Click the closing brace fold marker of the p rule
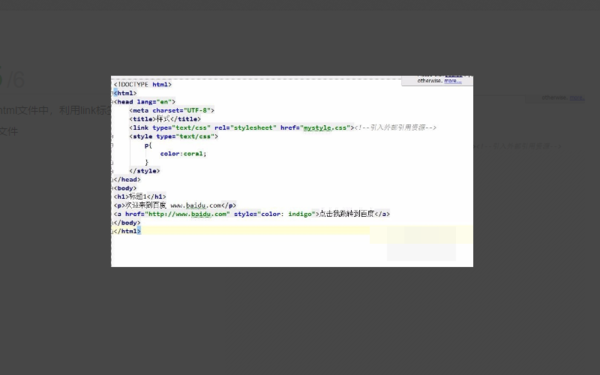This screenshot has height=375, width=600. pyautogui.click(x=112, y=162)
